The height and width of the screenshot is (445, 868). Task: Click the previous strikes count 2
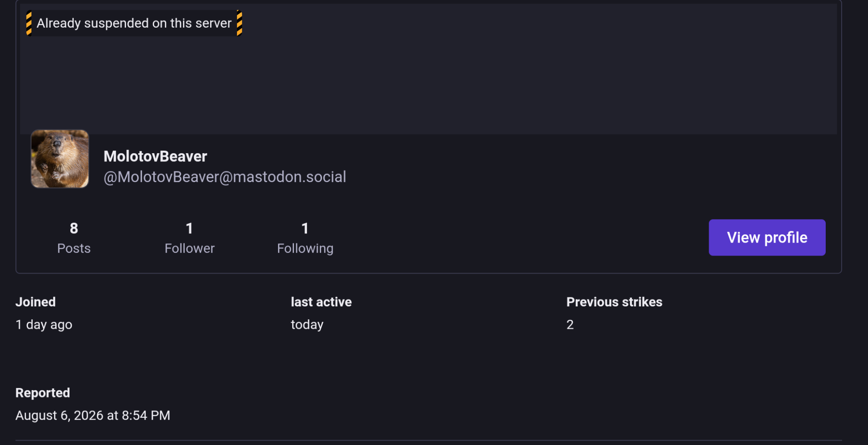click(570, 325)
